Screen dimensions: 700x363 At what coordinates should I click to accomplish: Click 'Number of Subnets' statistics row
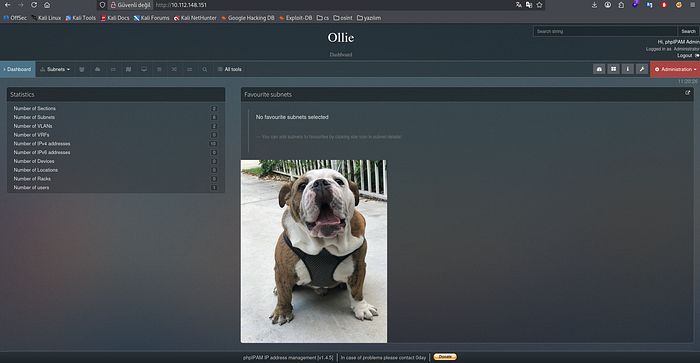point(115,117)
